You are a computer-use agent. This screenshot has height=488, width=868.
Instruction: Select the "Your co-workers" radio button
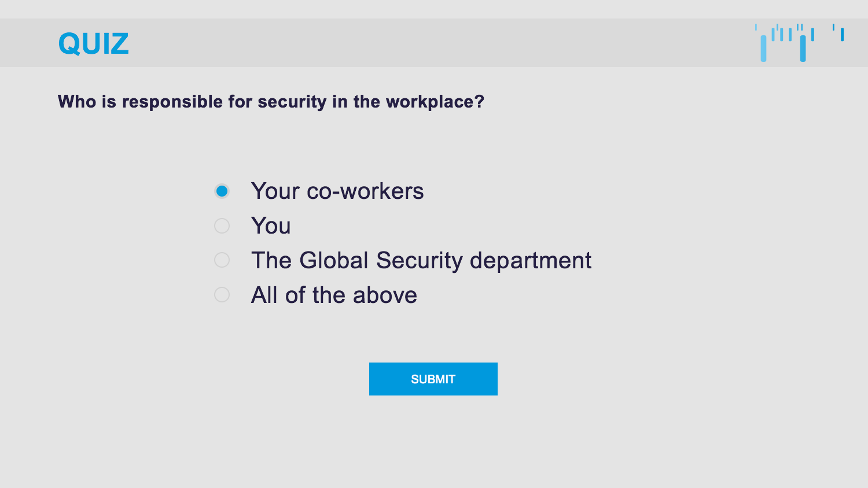point(222,191)
